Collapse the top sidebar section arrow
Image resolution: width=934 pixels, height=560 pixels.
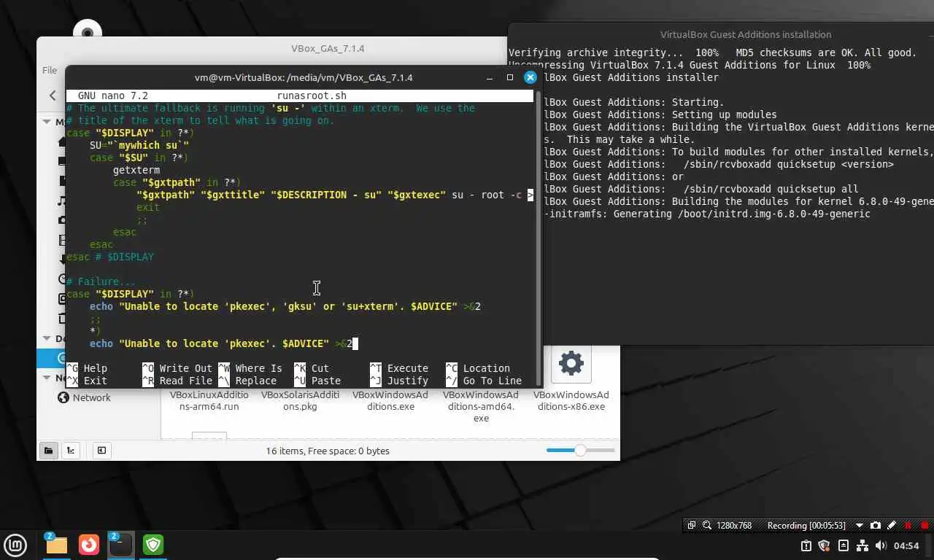[x=47, y=122]
